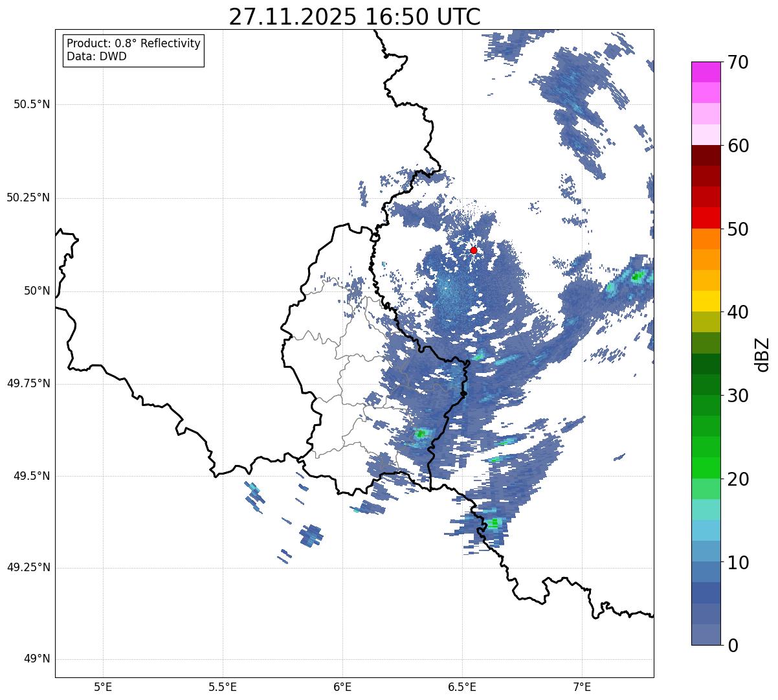The image size is (778, 700).
Task: Click the latitude label 49.75°N
Action: 28,383
